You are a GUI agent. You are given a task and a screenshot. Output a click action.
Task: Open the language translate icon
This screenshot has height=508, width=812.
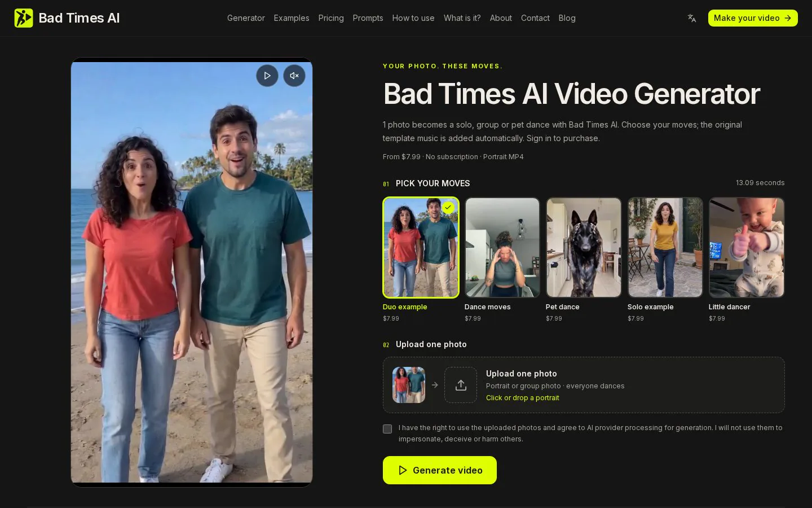(x=692, y=18)
